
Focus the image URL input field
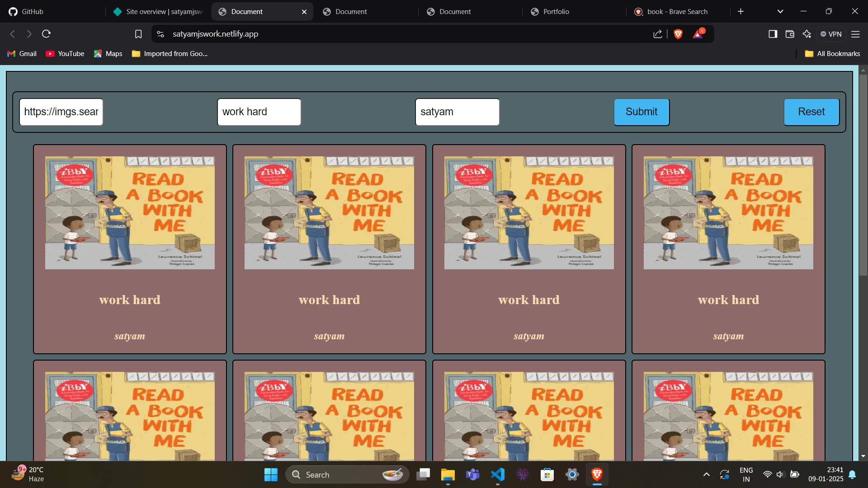tap(61, 112)
